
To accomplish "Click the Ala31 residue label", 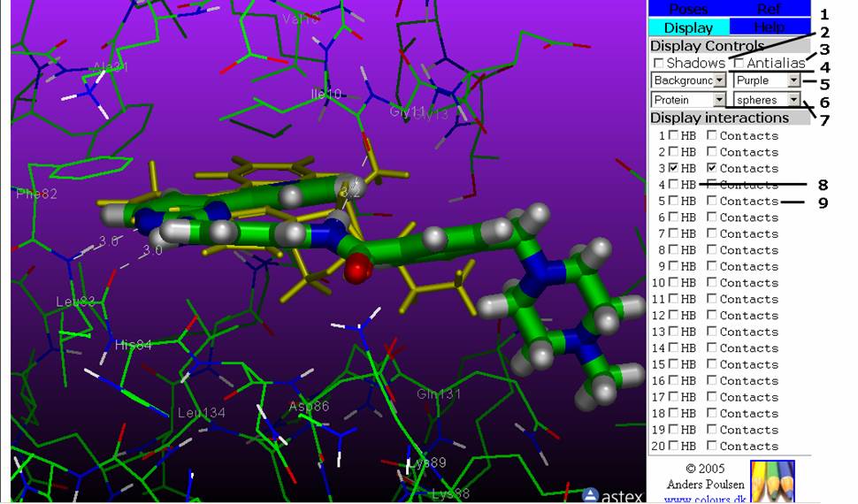I will tap(111, 67).
